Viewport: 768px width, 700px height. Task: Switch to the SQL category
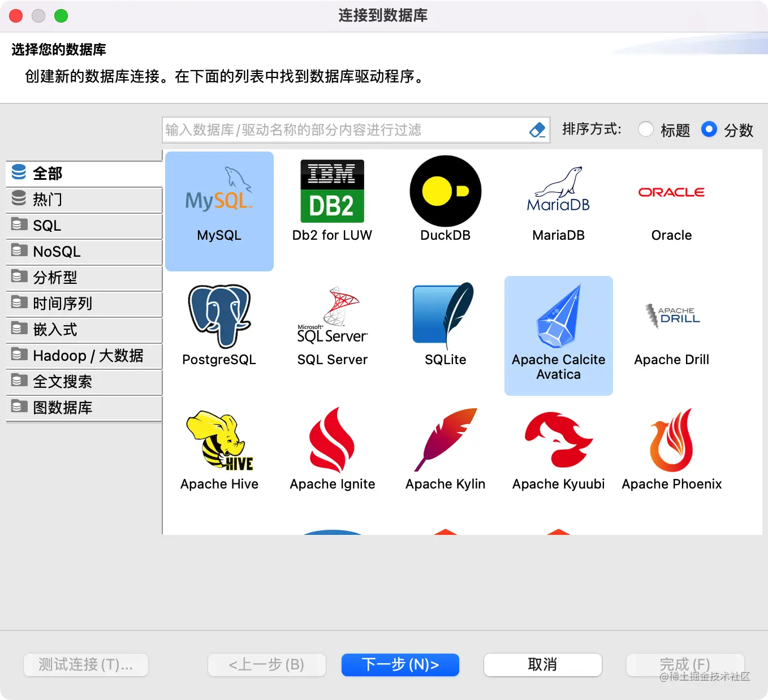(x=84, y=225)
